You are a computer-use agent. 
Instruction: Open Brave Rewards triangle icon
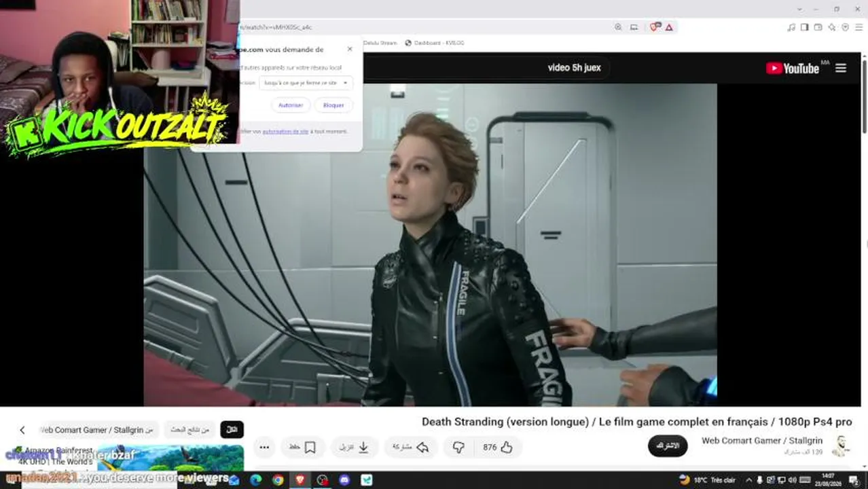pyautogui.click(x=669, y=27)
